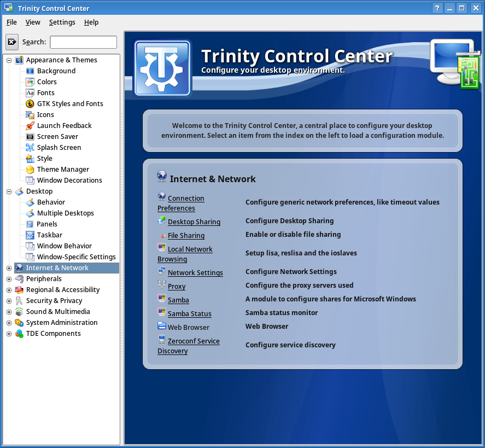485x448 pixels.
Task: Click inside the Search input field
Action: click(x=84, y=42)
